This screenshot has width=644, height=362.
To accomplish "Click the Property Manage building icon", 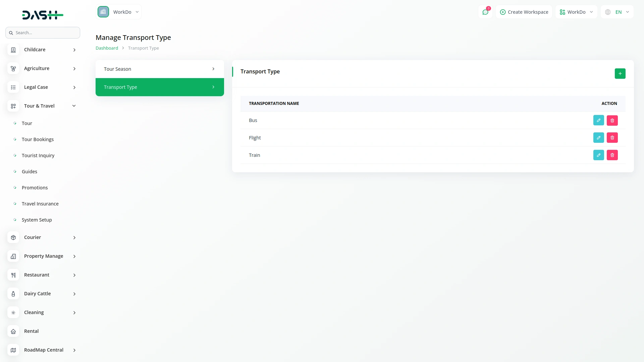I will click(13, 256).
